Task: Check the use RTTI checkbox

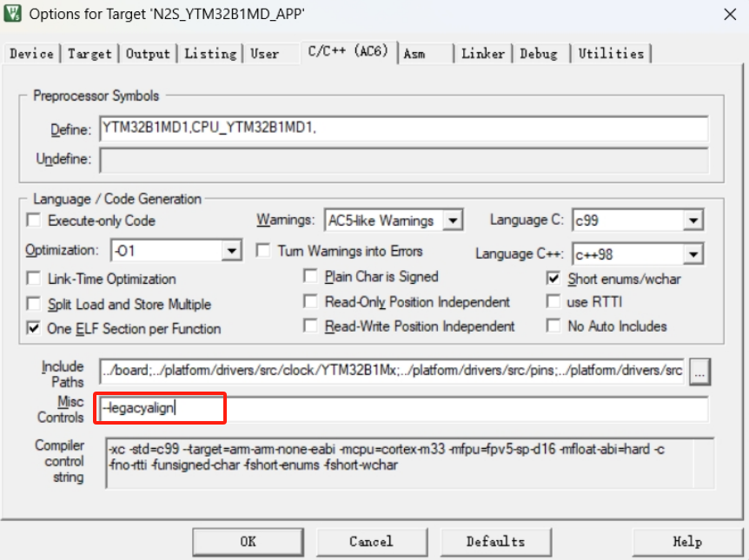Action: pos(553,302)
